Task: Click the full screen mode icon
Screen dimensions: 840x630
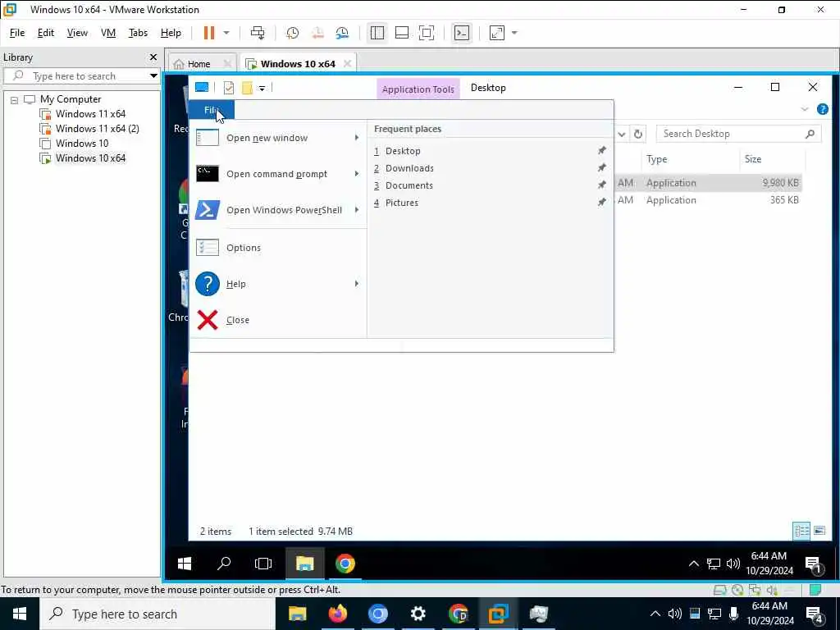Action: 427,33
